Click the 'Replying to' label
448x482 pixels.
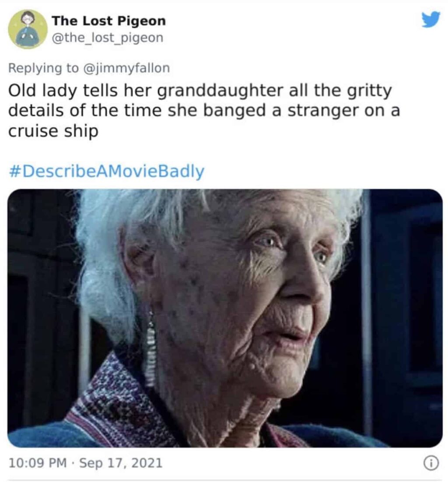tap(43, 68)
